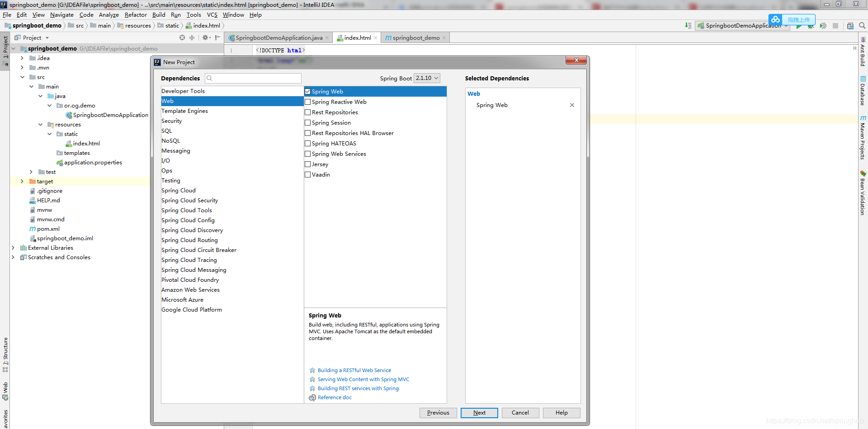Click Search Everywhere magnifier icon
Image resolution: width=868 pixels, height=429 pixels.
click(862, 26)
